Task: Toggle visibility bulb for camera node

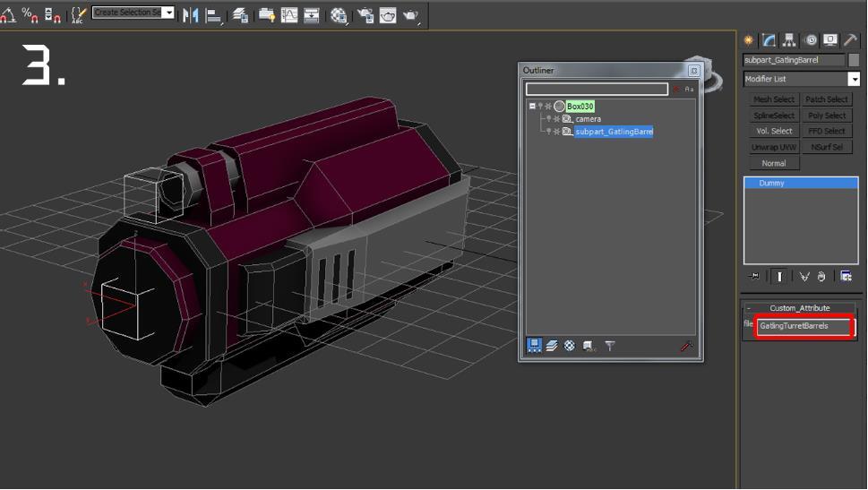Action: [548, 118]
